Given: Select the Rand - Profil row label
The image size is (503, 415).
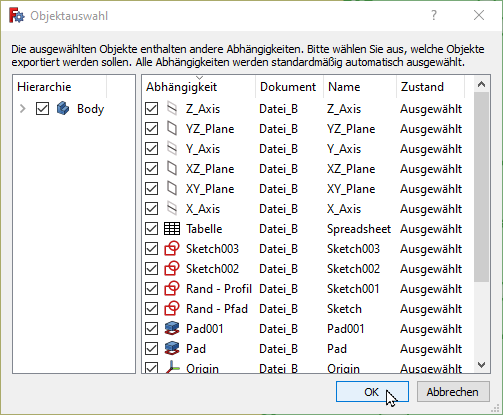Looking at the screenshot, I should [219, 289].
